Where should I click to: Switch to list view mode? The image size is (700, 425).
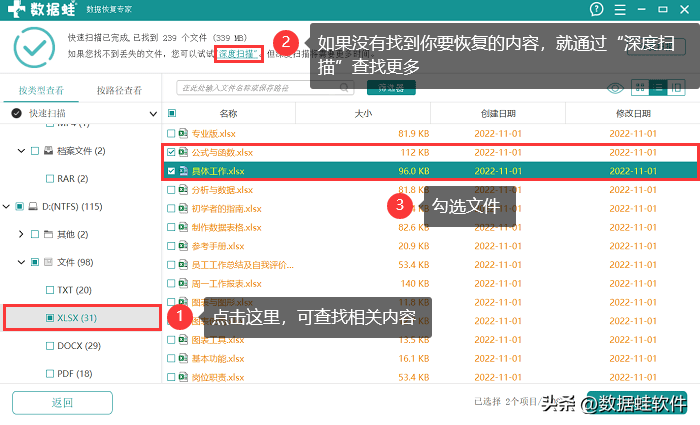point(658,88)
